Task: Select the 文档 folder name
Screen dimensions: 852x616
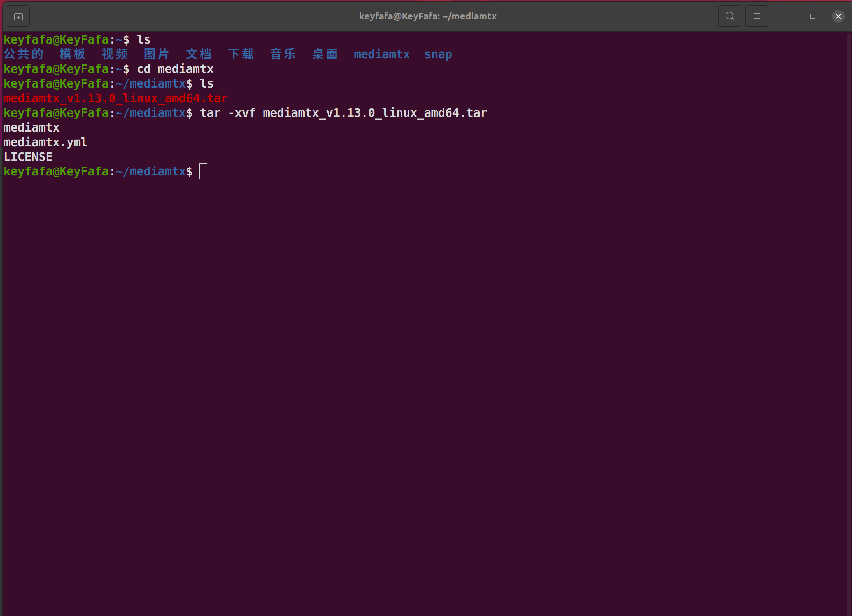Action: 199,54
